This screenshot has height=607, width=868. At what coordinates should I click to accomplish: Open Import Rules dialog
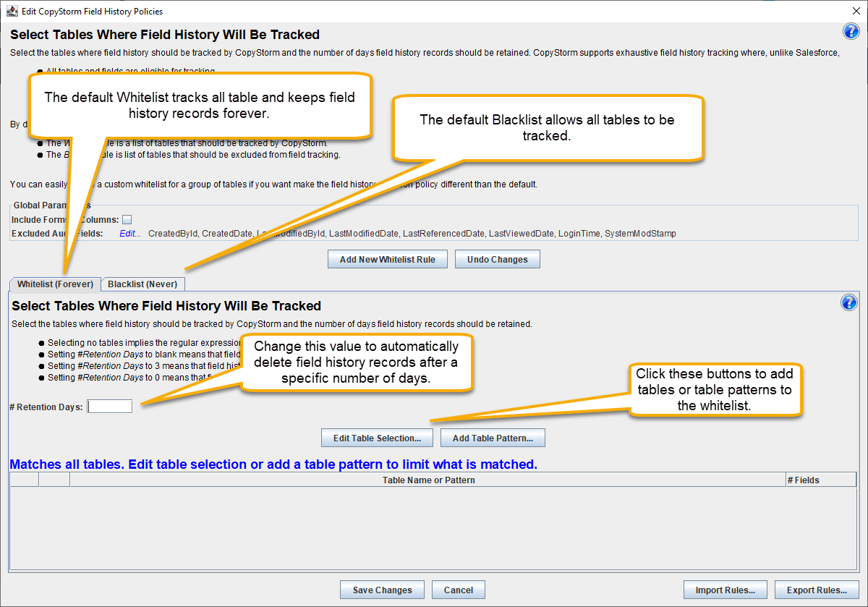(726, 590)
